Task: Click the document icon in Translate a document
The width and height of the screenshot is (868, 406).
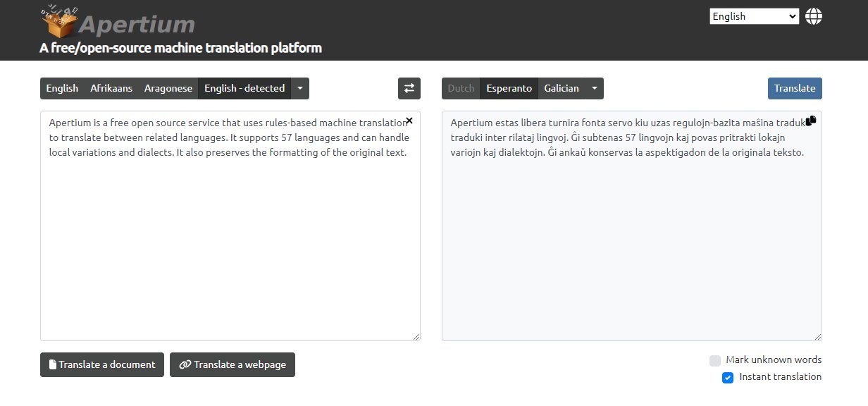Action: (x=53, y=365)
